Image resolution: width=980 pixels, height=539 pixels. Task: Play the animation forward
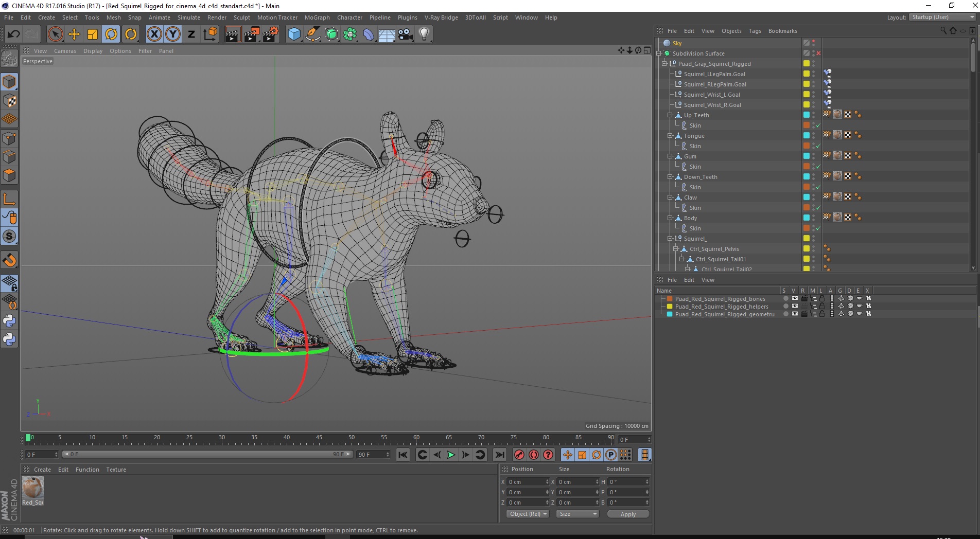tap(451, 455)
